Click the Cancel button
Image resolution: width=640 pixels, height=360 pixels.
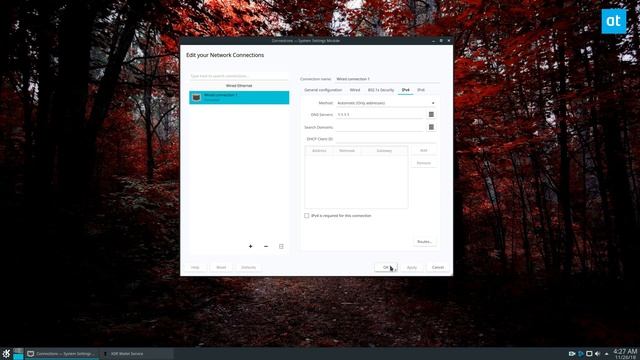click(x=438, y=267)
